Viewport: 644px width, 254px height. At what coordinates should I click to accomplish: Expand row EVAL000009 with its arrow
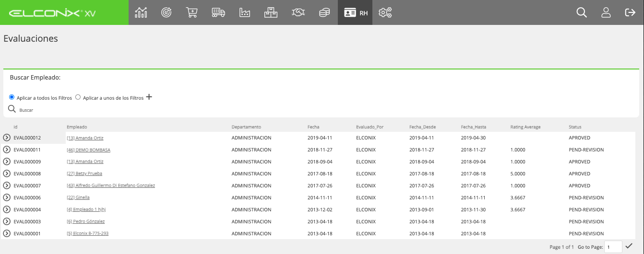(7, 162)
